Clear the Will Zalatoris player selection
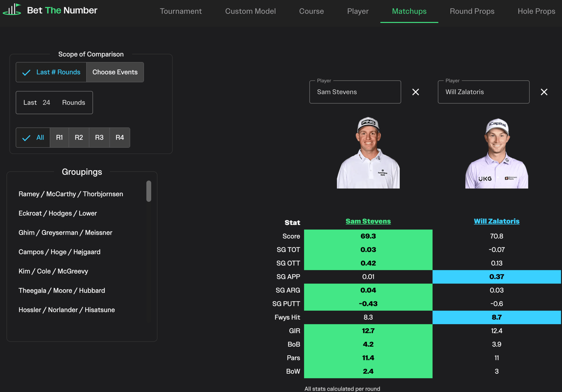The width and height of the screenshot is (562, 392). [x=544, y=92]
